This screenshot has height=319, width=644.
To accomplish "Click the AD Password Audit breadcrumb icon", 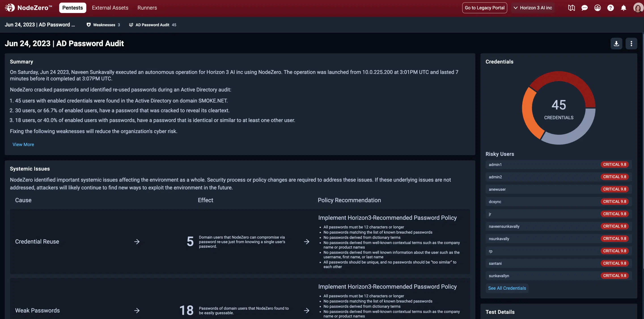I will pos(131,25).
